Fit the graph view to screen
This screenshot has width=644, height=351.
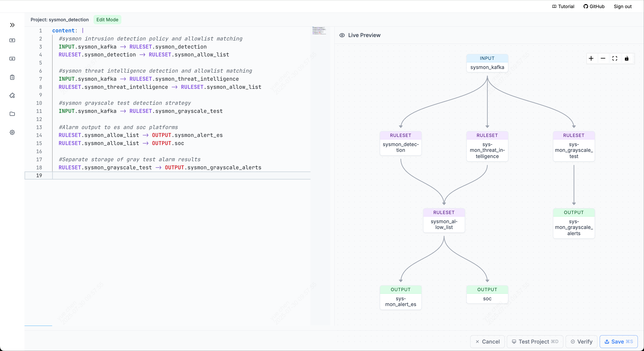(x=615, y=59)
